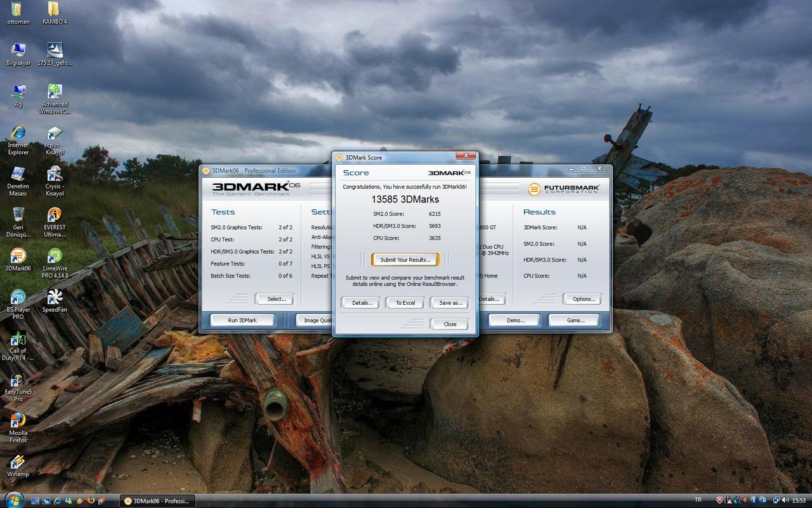The image size is (812, 508).
Task: Select Geri Dönüşüm recycle bin icon
Action: [18, 222]
